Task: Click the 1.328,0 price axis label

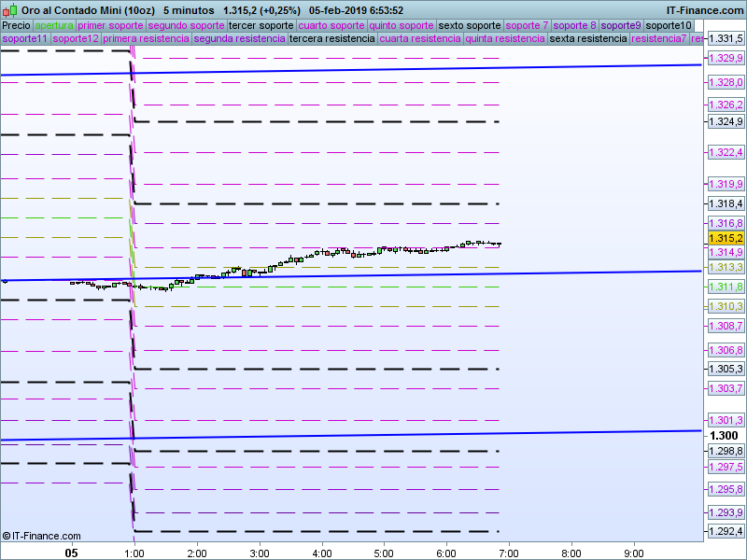Action: tap(726, 82)
